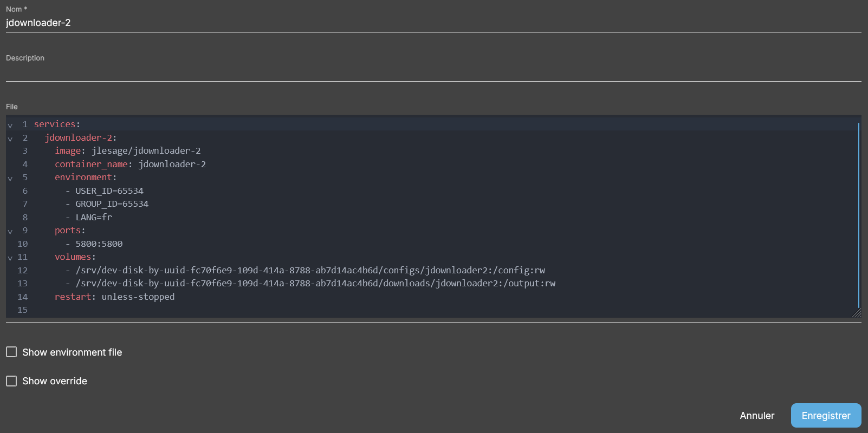Image resolution: width=868 pixels, height=433 pixels.
Task: Click the editor resize handle corner
Action: (856, 313)
